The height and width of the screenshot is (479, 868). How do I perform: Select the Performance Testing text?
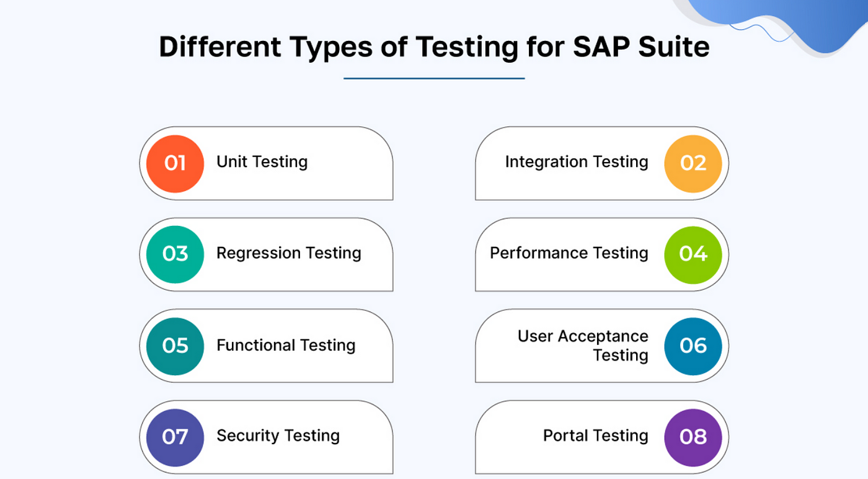click(x=569, y=254)
